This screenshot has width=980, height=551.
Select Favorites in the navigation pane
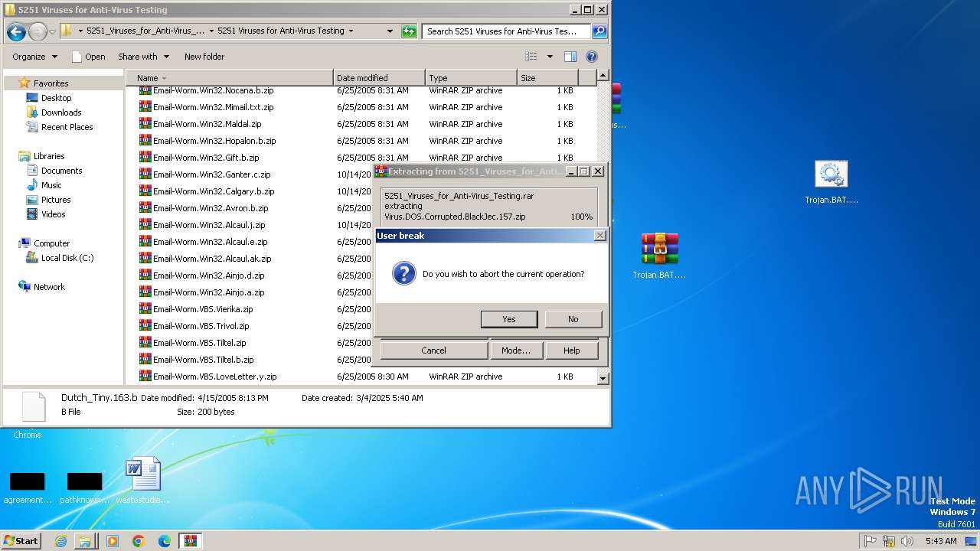(x=51, y=83)
